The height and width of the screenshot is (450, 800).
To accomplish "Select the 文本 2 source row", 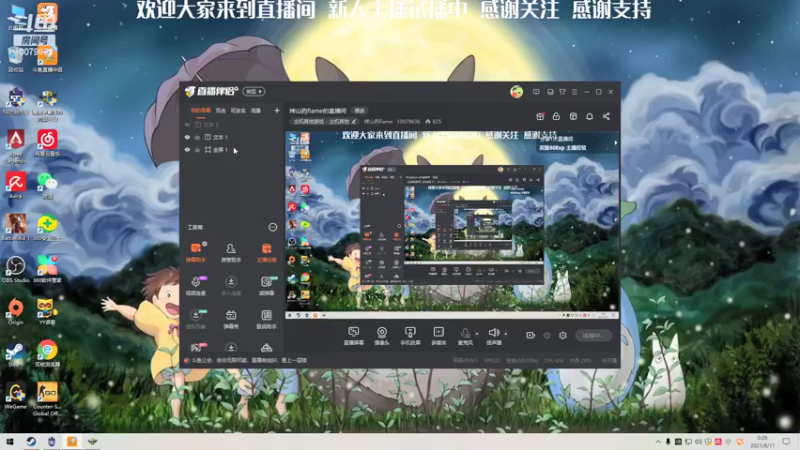I will 231,124.
